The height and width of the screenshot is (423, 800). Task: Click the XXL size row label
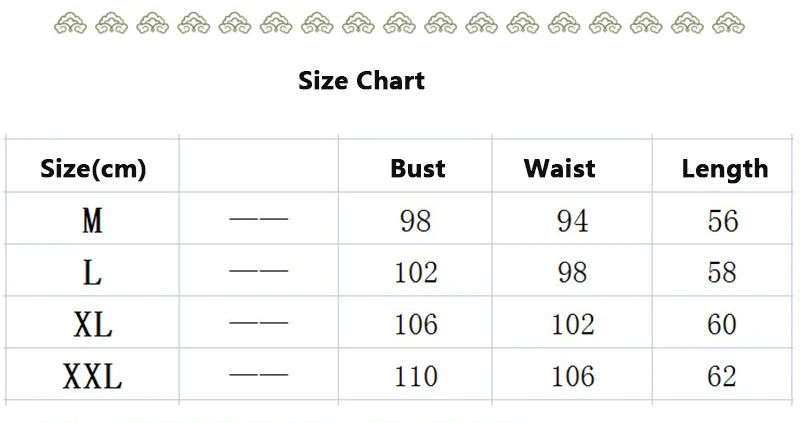click(x=92, y=376)
